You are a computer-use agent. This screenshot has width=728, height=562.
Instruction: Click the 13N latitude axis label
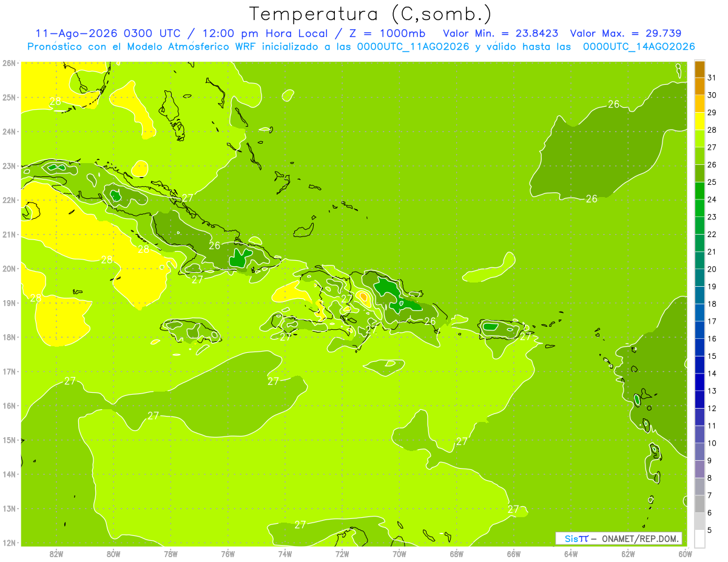(x=9, y=508)
